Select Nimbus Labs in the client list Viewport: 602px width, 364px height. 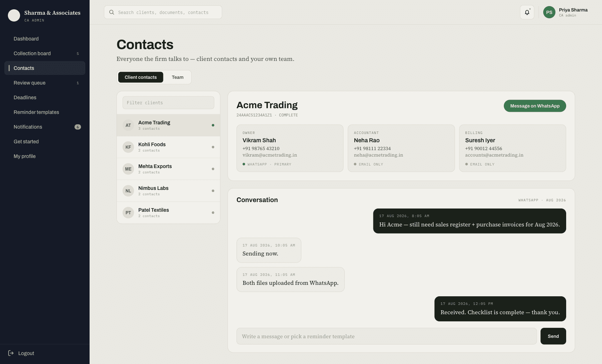coord(168,191)
